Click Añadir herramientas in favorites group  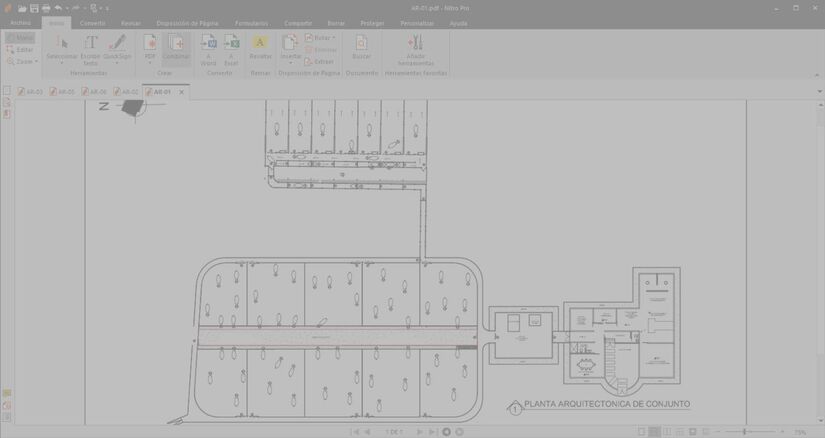coord(416,48)
